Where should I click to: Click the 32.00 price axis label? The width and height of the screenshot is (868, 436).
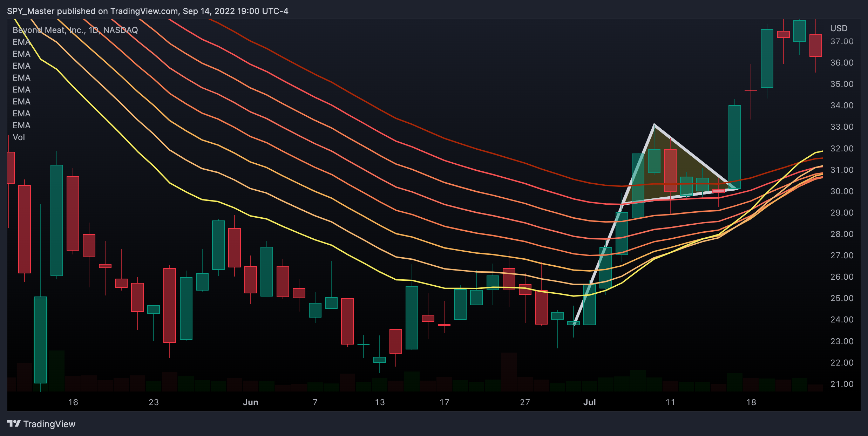point(842,149)
